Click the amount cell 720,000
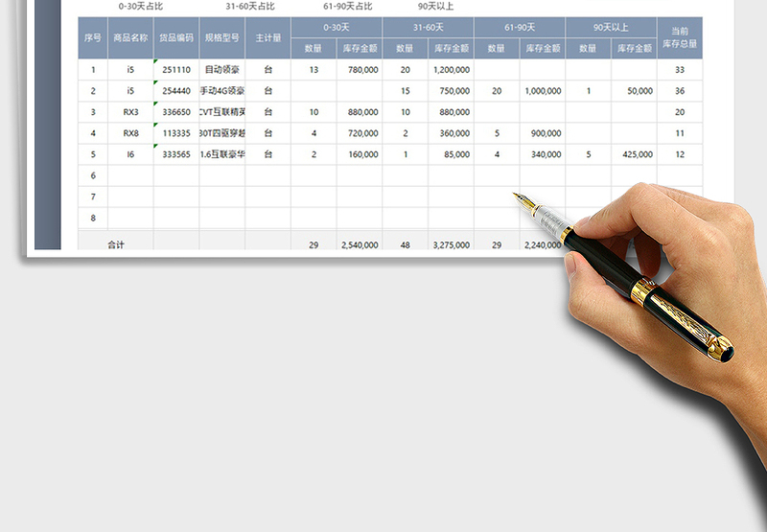Viewport: 767px width, 532px height. pos(360,133)
